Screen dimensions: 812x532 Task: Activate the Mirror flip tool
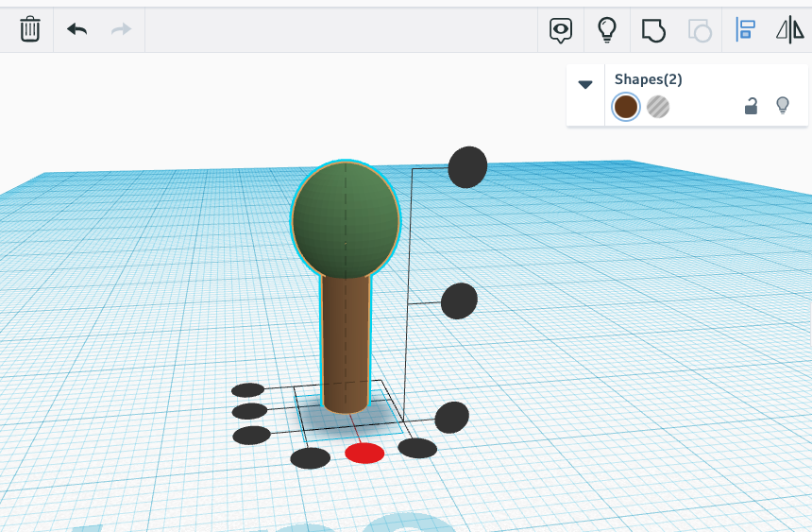pyautogui.click(x=789, y=29)
